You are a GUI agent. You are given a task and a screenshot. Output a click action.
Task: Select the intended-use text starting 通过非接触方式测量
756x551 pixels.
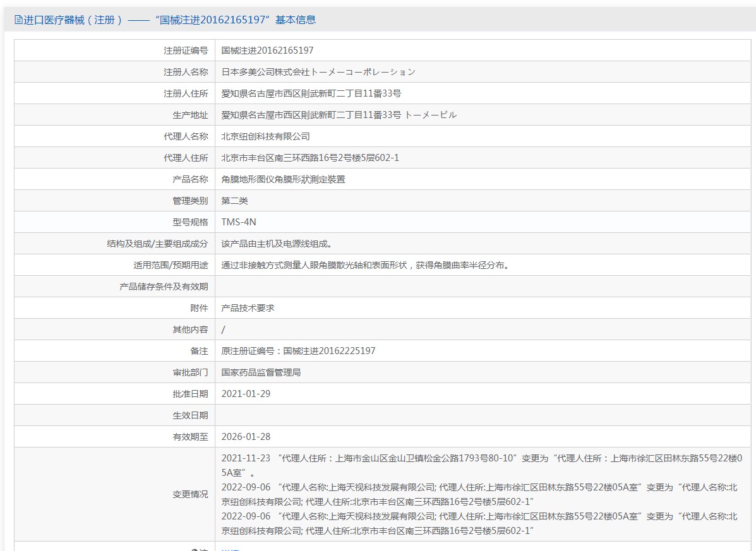point(366,265)
